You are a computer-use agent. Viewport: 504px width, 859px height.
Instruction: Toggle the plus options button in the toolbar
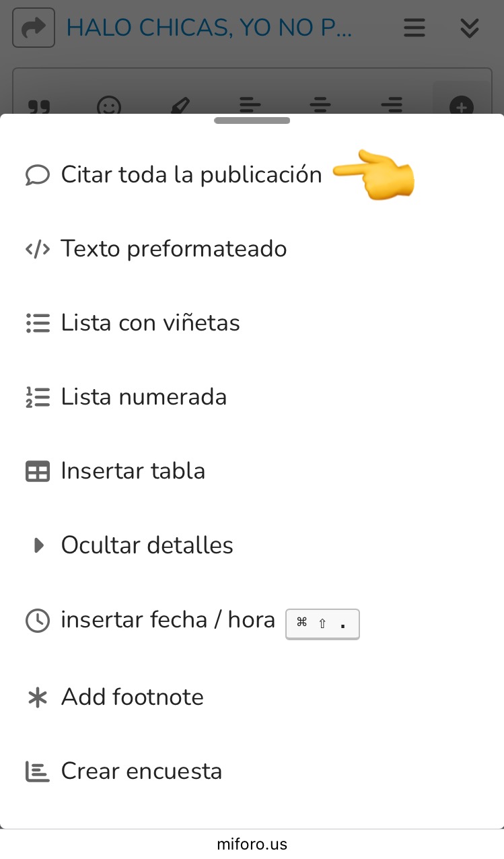pyautogui.click(x=462, y=106)
